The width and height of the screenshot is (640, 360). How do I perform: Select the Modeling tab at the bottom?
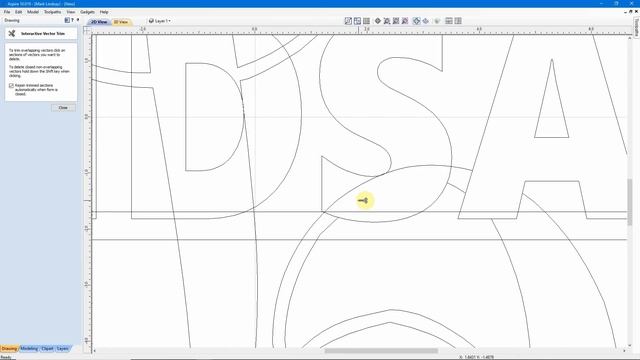pos(29,349)
